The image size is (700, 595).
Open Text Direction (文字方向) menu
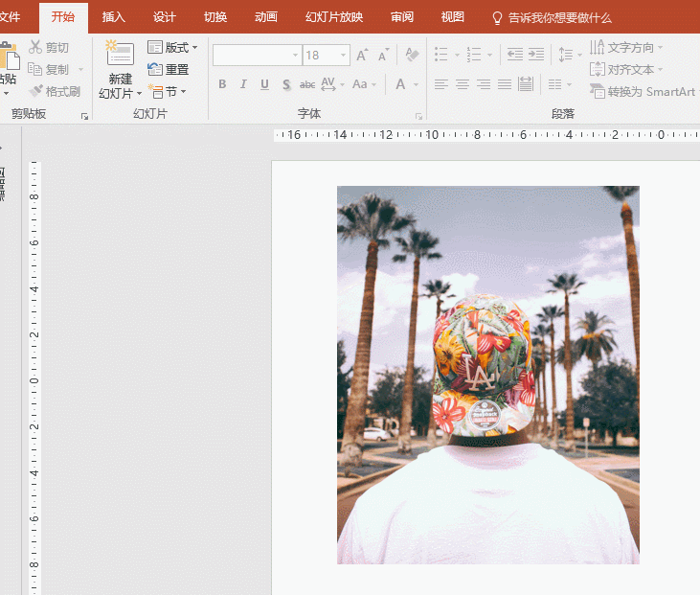[x=625, y=47]
